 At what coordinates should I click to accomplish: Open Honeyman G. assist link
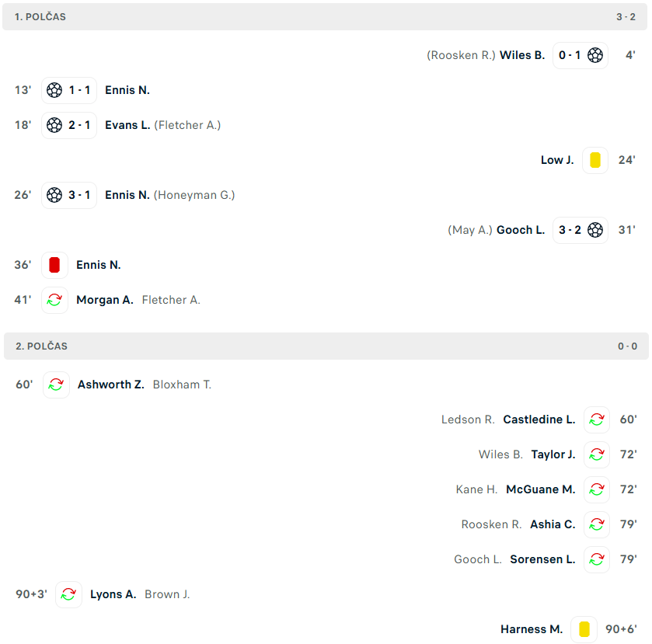coord(194,195)
